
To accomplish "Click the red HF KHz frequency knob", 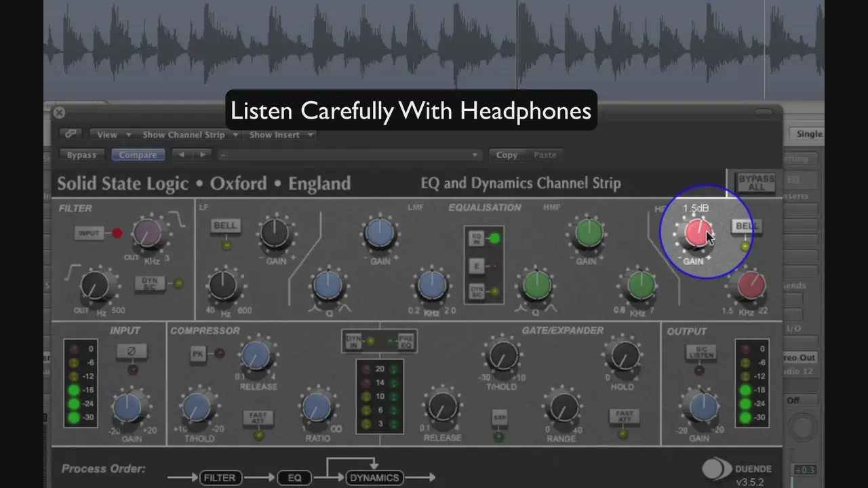I will pos(750,285).
